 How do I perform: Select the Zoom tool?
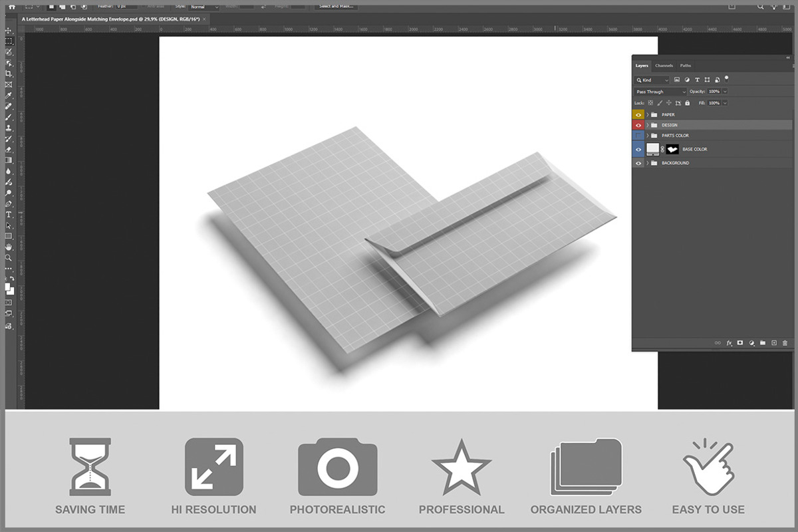(x=9, y=257)
